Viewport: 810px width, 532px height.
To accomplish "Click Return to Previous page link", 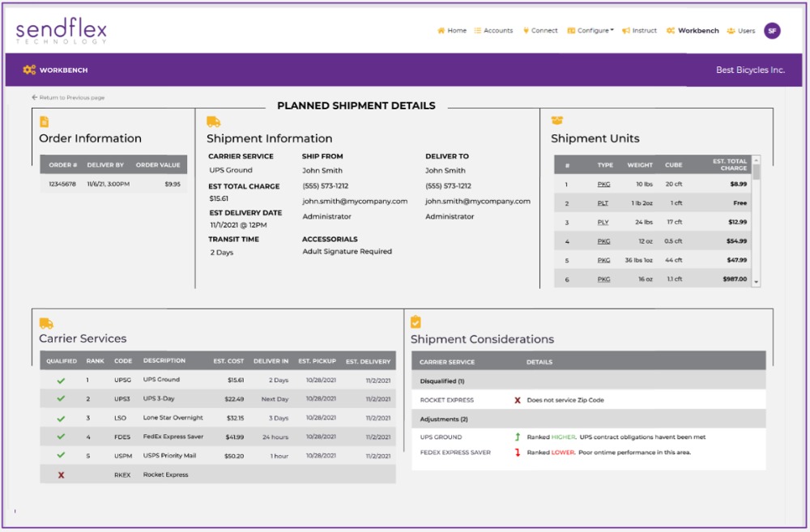I will pyautogui.click(x=68, y=97).
